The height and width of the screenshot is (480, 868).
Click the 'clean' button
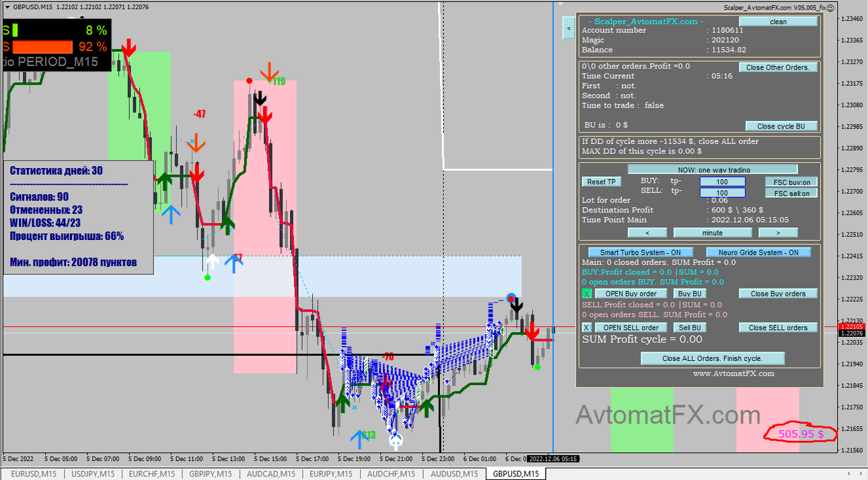coord(778,22)
